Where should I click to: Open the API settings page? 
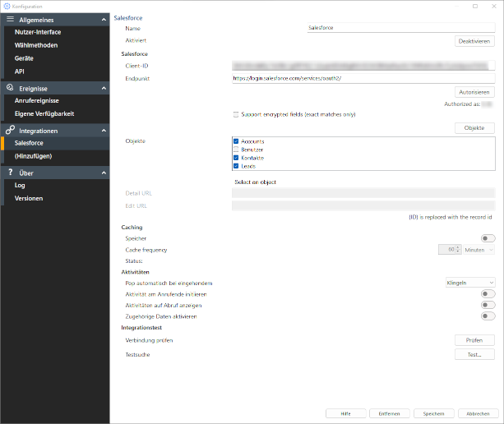pyautogui.click(x=19, y=71)
